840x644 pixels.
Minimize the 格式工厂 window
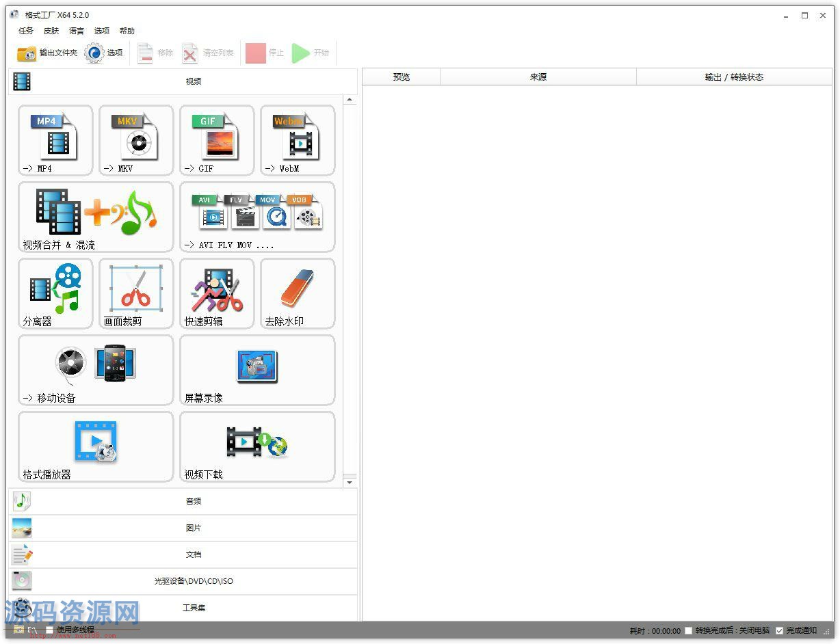[787, 15]
